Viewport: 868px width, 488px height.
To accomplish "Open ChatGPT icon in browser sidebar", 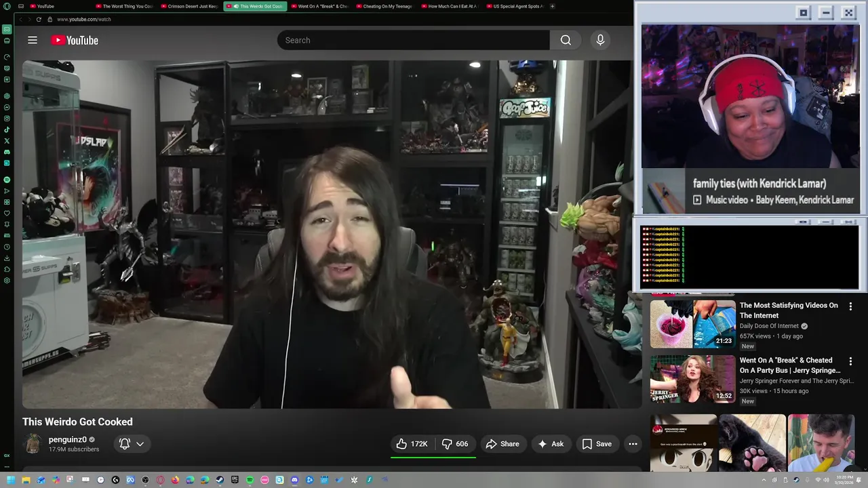I will click(7, 96).
